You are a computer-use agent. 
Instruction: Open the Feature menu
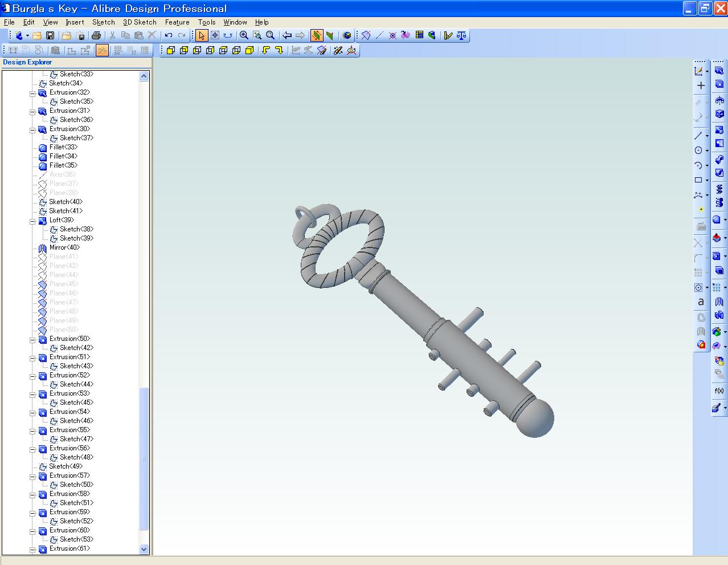tap(177, 22)
